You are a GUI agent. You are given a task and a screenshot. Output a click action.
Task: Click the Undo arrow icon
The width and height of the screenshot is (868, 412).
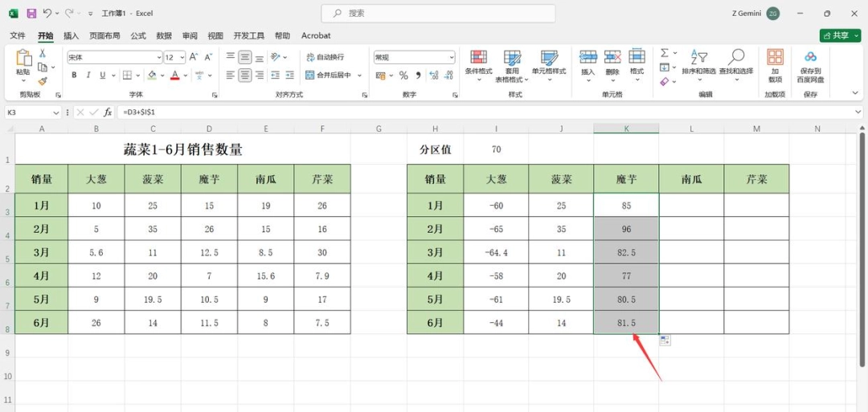click(47, 14)
